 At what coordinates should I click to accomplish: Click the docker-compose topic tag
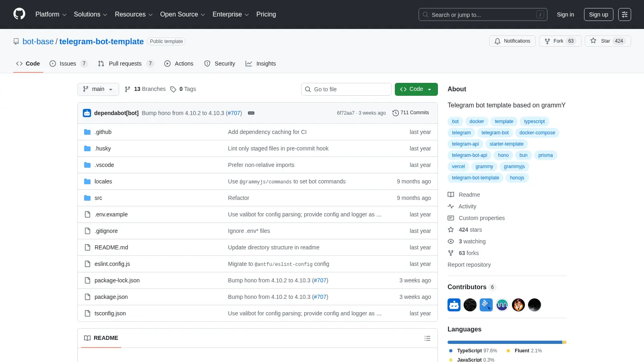(537, 133)
